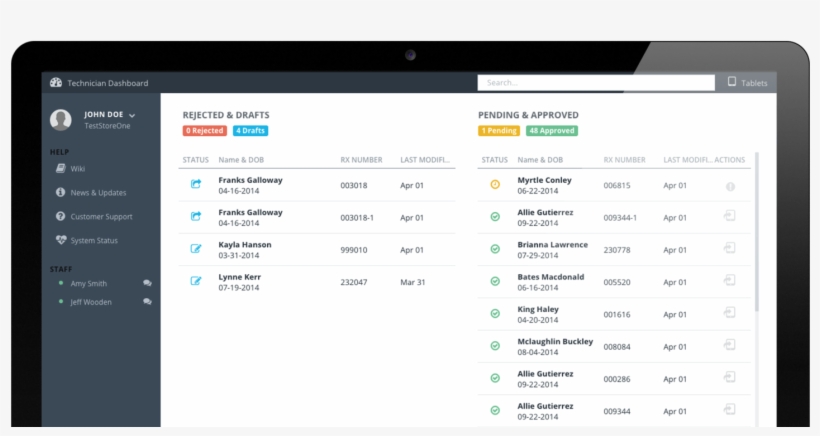This screenshot has width=820, height=436.
Task: Click John Doe's profile avatar
Action: point(61,120)
